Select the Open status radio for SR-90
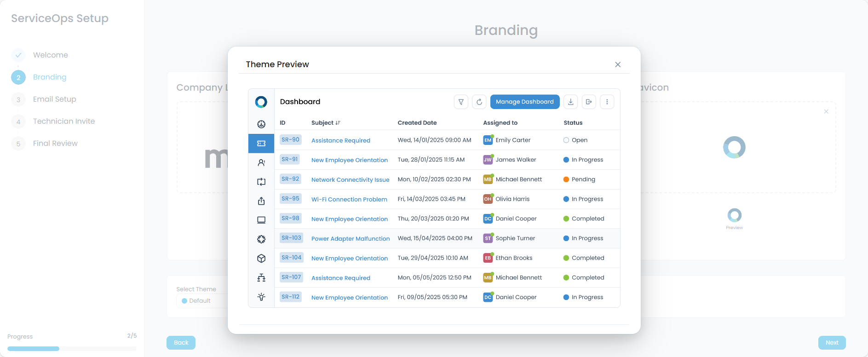The height and width of the screenshot is (357, 868). click(566, 140)
